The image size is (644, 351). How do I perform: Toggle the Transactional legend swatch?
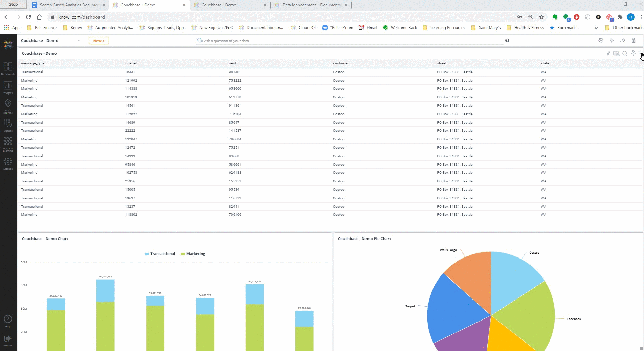click(x=147, y=254)
